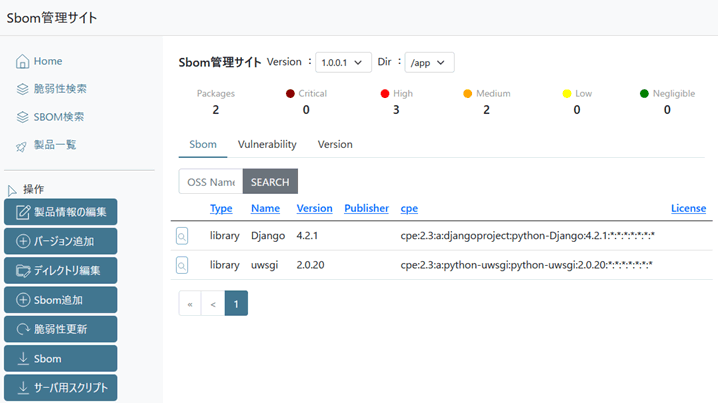
Task: Select page 1 in pagination
Action: tap(236, 303)
